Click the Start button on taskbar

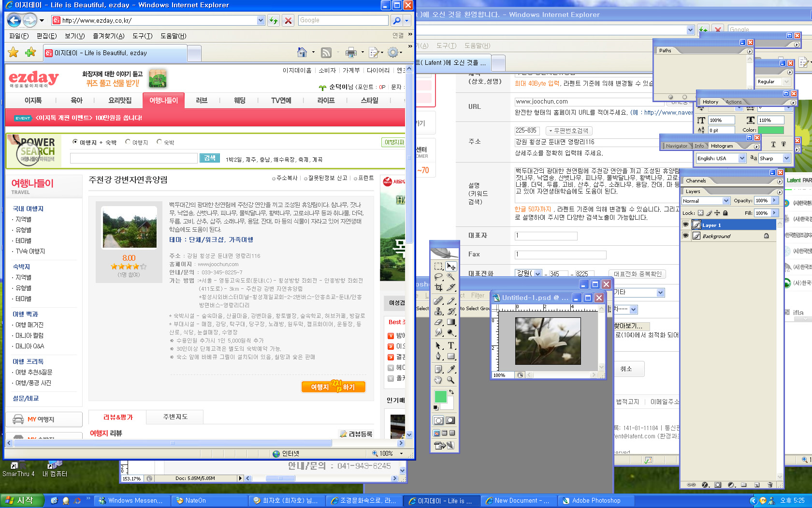[22, 501]
